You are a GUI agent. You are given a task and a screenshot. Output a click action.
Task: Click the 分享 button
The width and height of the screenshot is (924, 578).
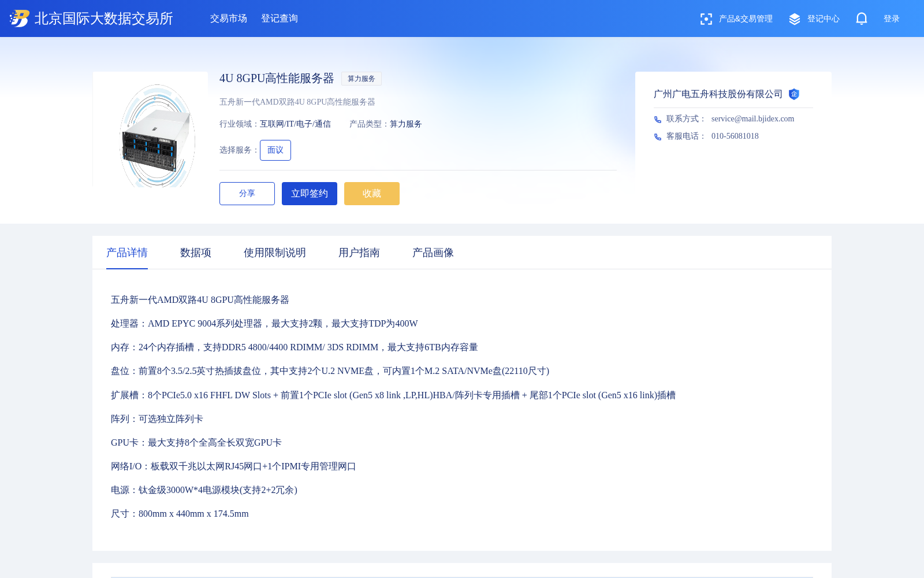[247, 194]
